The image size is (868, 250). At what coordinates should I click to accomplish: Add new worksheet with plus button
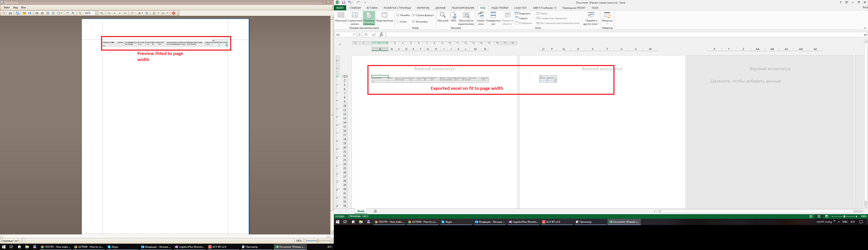375,211
